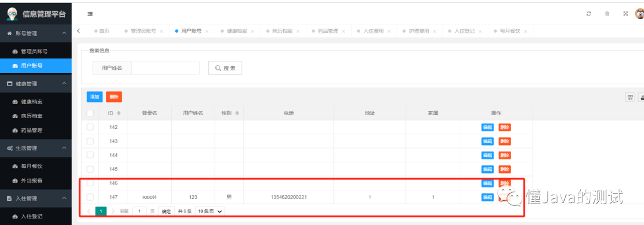Close the 管理员账号 tab

161,31
